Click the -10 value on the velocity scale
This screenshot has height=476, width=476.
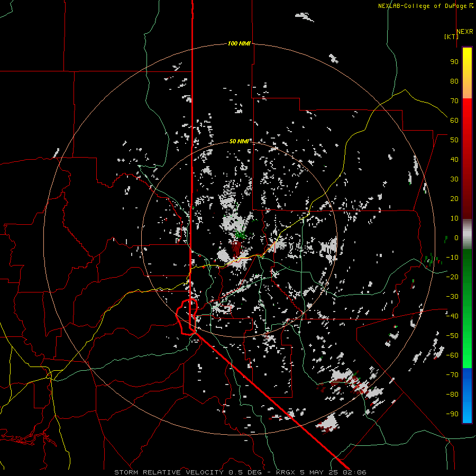point(452,258)
